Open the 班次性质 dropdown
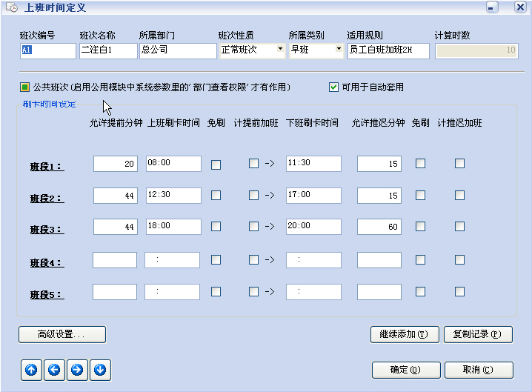This screenshot has height=392, width=532. (280, 50)
